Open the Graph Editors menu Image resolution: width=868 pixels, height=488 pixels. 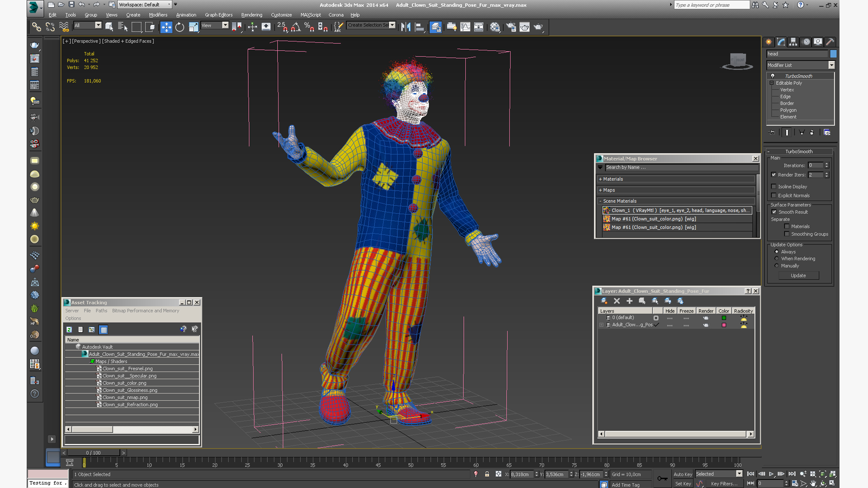point(218,15)
